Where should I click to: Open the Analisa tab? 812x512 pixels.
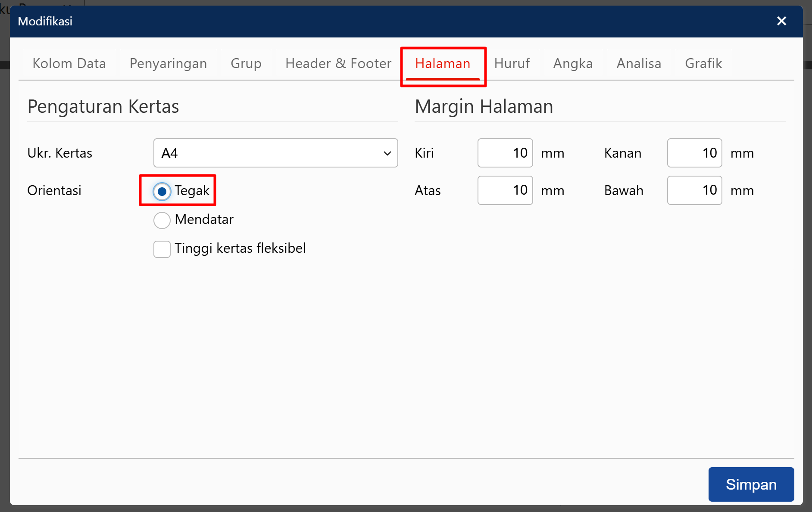639,63
